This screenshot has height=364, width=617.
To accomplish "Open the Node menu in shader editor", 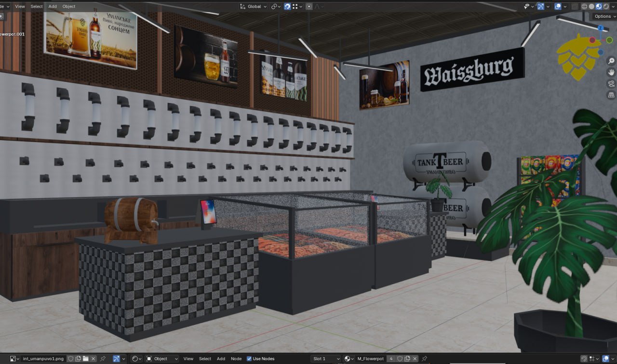I will pyautogui.click(x=236, y=359).
